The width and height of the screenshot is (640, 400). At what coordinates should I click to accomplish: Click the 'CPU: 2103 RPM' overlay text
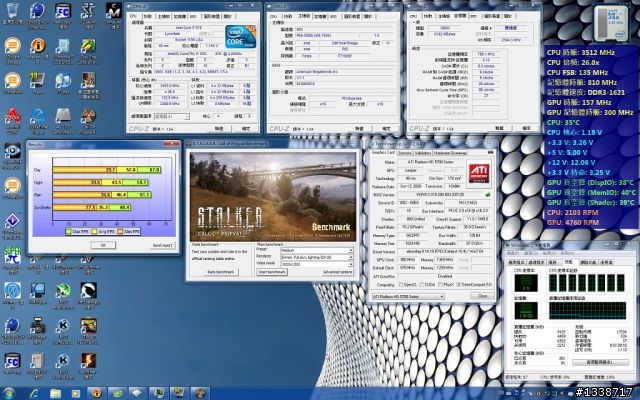573,212
